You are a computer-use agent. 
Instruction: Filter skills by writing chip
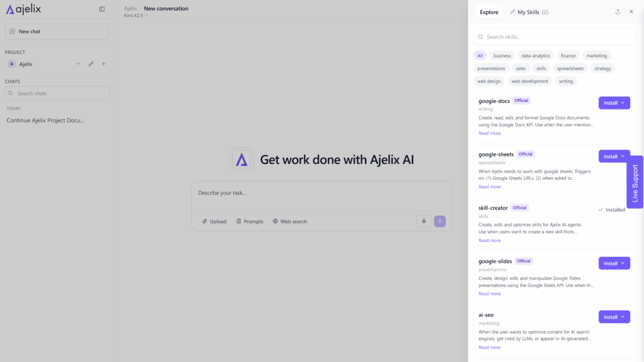tap(565, 81)
